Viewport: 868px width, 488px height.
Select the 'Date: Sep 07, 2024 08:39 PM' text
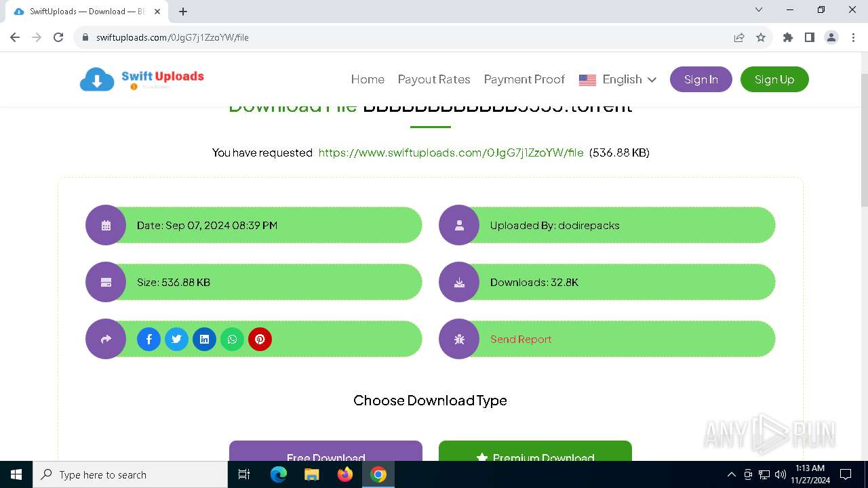pos(207,225)
